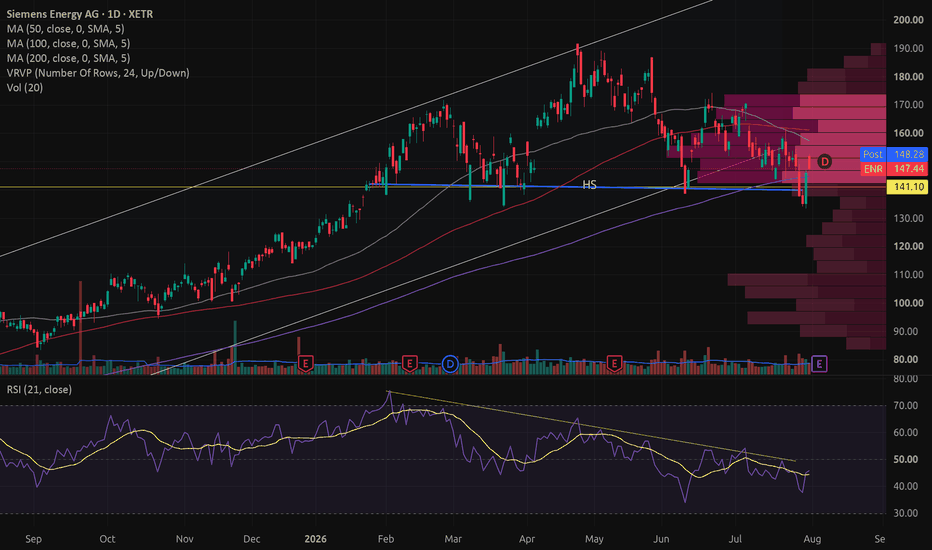
Task: Click the RSI 70.00 axis label
Action: (906, 406)
